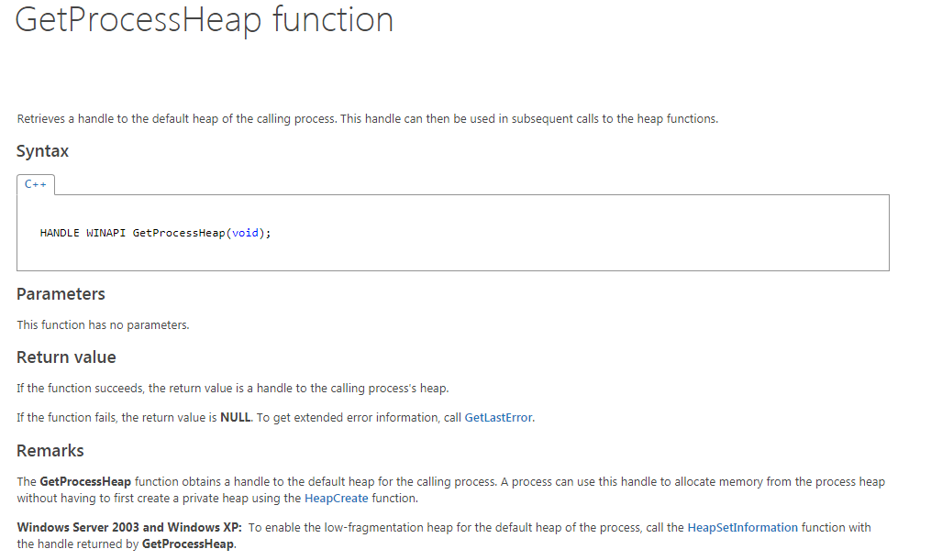The image size is (931, 560).
Task: Click the bold Windows Server 2003 note label
Action: click(128, 528)
